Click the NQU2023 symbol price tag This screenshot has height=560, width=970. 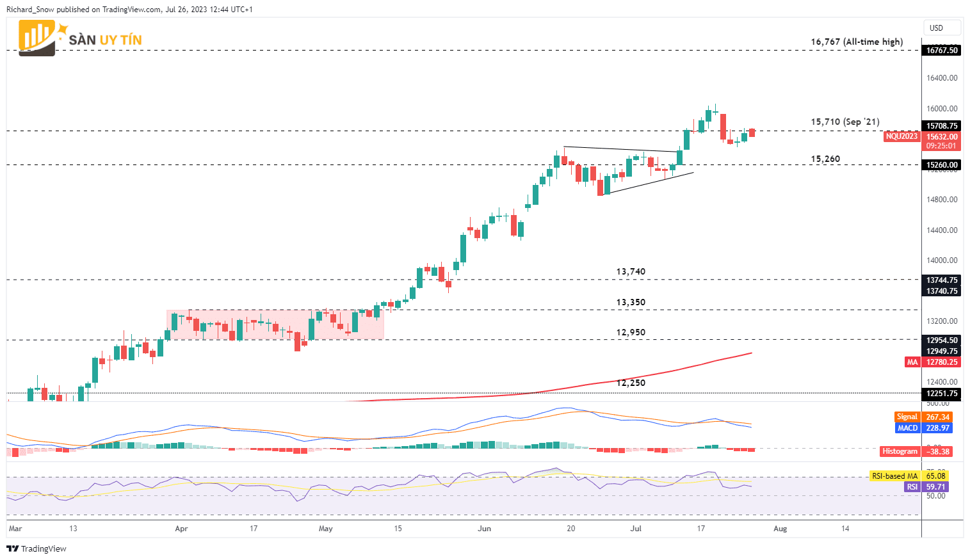tap(901, 136)
